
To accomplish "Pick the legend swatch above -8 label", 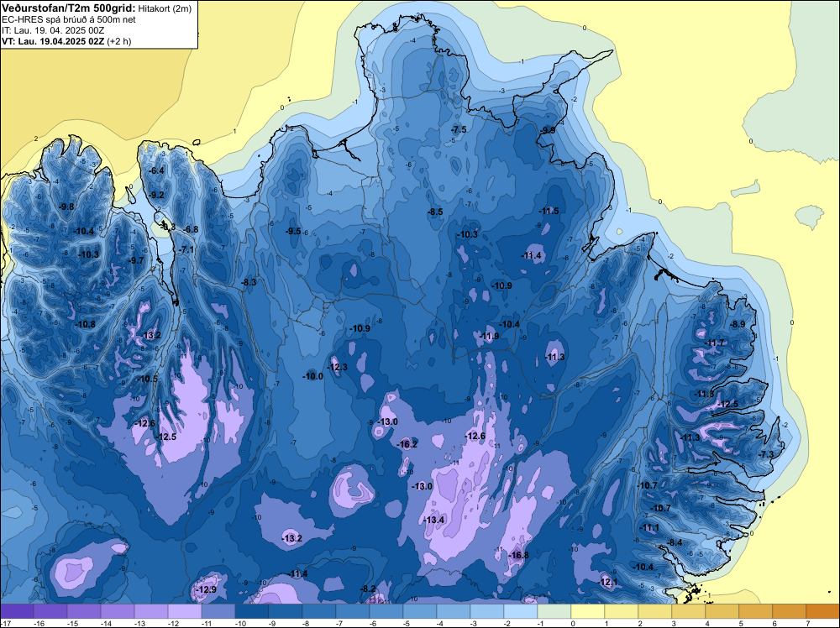I will pos(319,611).
